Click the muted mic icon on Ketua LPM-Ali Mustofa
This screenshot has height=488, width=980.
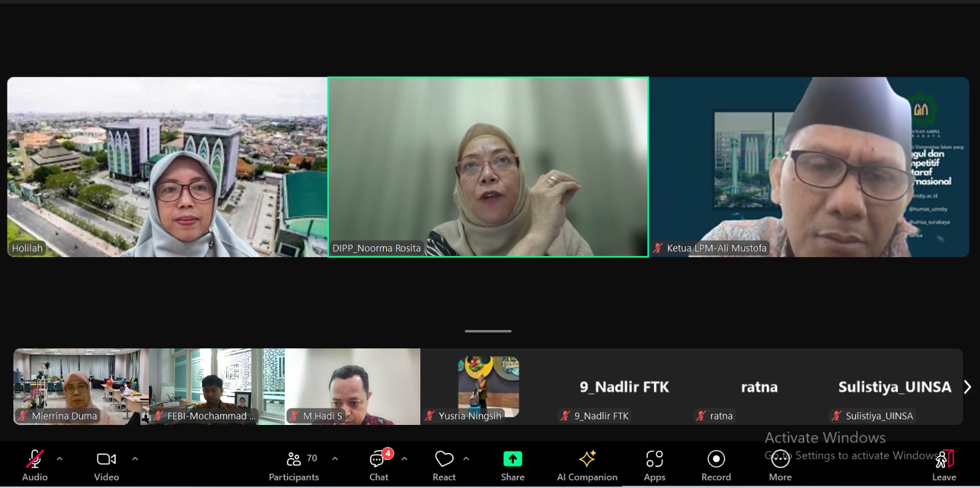tap(658, 248)
